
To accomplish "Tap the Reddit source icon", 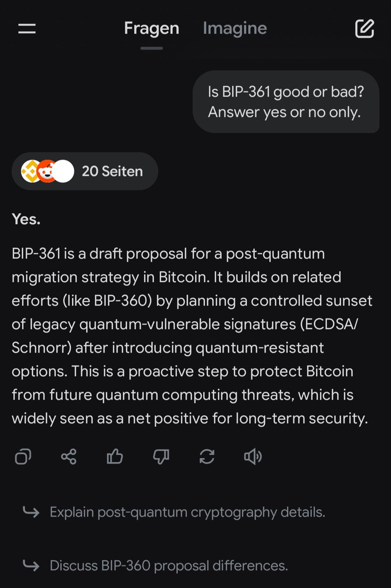I will pos(47,171).
